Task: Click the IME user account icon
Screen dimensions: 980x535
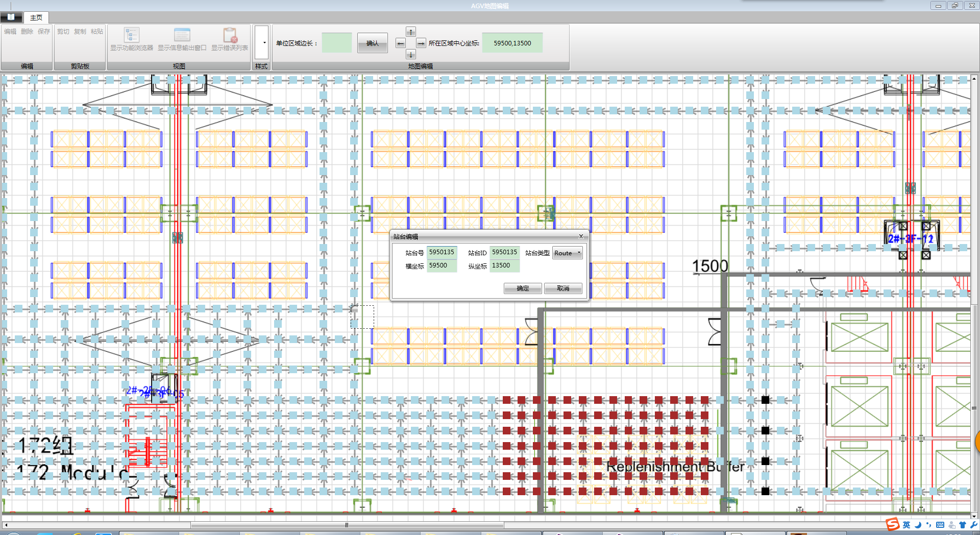Action: (952, 525)
